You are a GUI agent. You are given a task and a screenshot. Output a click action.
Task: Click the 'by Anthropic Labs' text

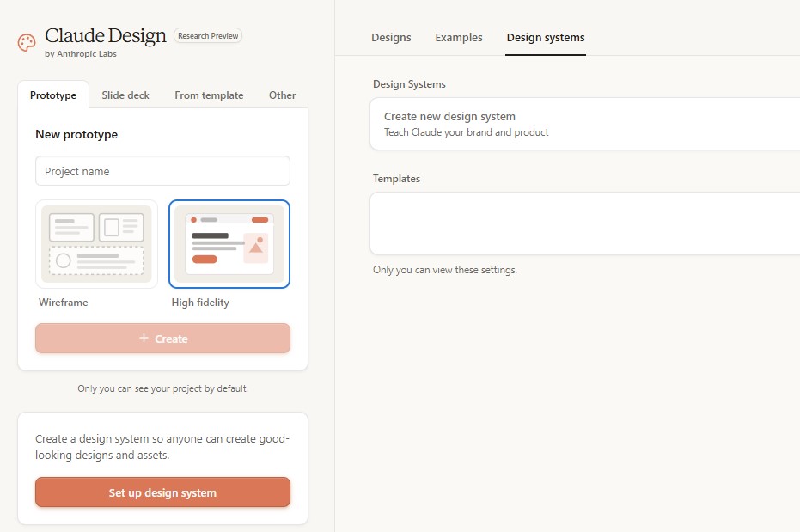pyautogui.click(x=81, y=53)
